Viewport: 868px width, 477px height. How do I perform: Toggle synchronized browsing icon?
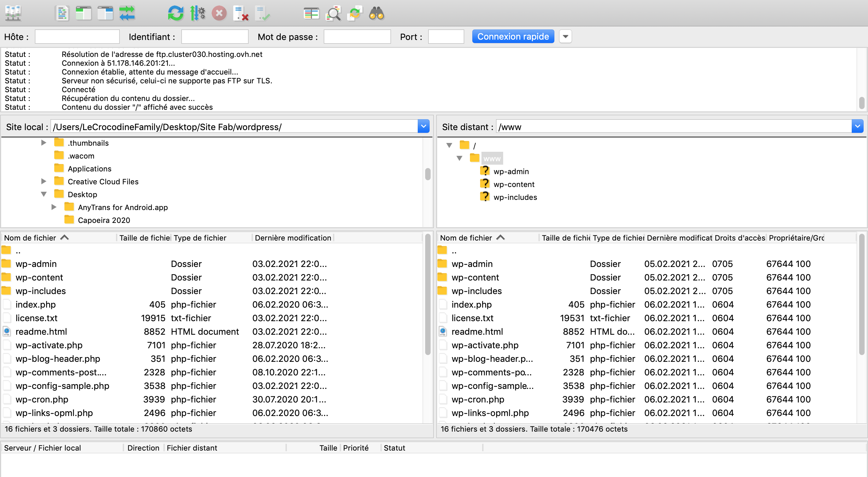coord(355,14)
